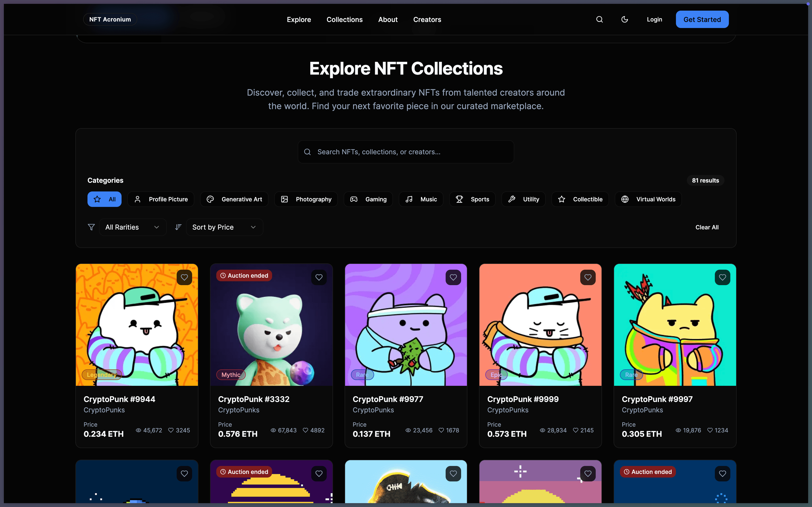Click heart icon on CryptoPunk #9997 card

(x=722, y=277)
